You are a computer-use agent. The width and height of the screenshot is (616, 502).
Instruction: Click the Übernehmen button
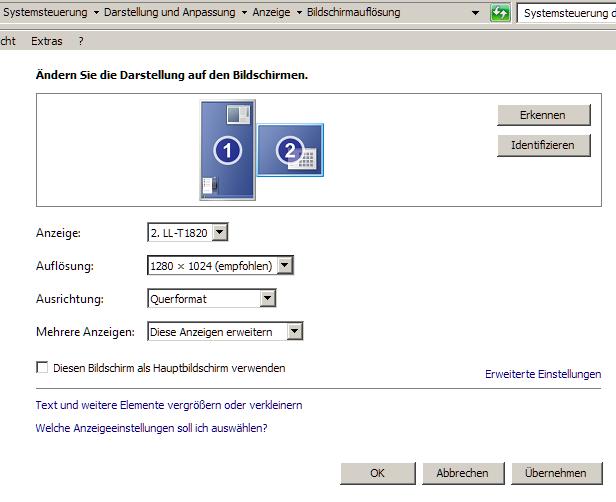click(x=557, y=473)
